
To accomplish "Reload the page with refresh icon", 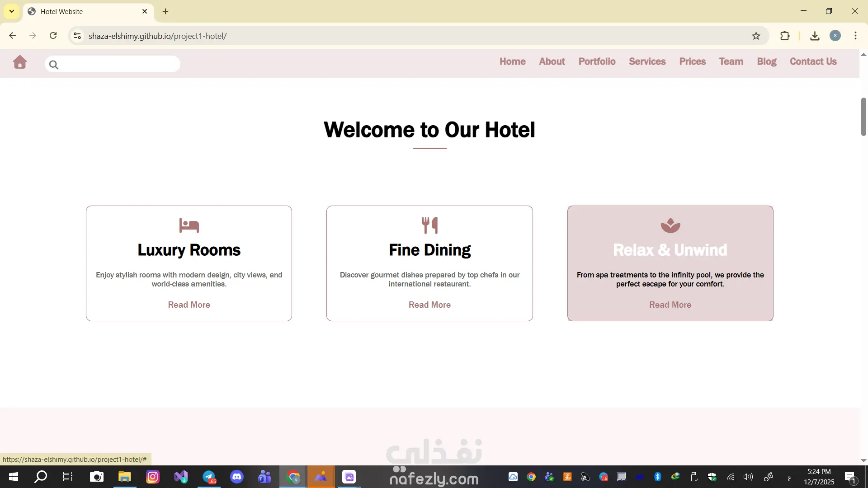I will click(x=53, y=36).
